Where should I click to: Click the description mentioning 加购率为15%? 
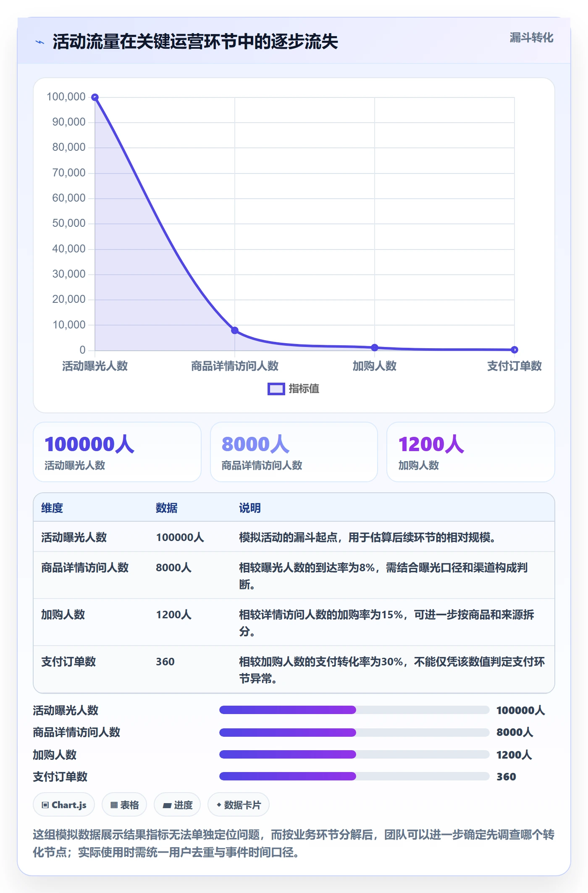pyautogui.click(x=386, y=623)
